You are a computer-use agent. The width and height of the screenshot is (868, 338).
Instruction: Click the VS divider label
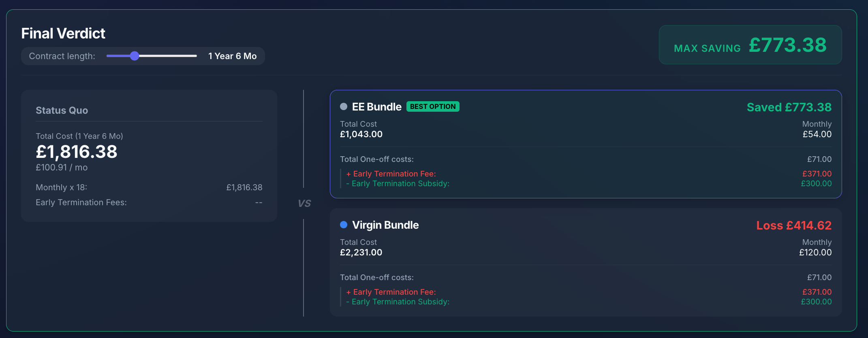[304, 203]
